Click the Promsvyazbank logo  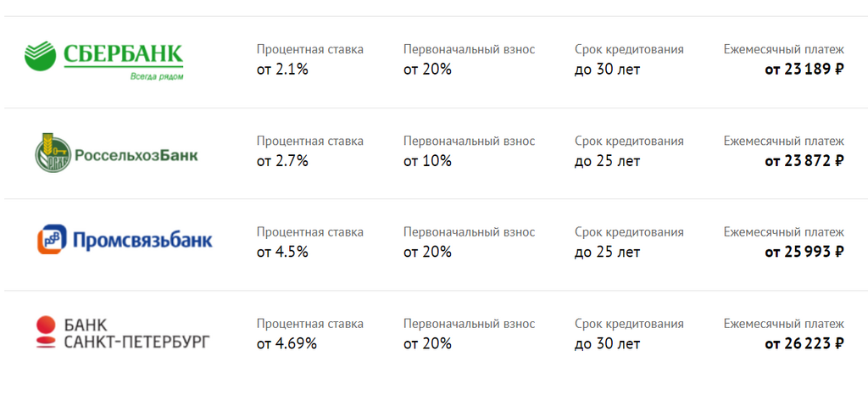pos(125,239)
